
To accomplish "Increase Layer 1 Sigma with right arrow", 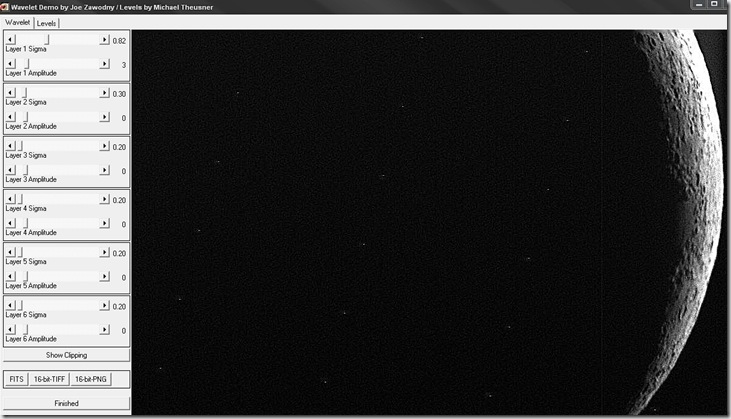I will click(x=104, y=40).
